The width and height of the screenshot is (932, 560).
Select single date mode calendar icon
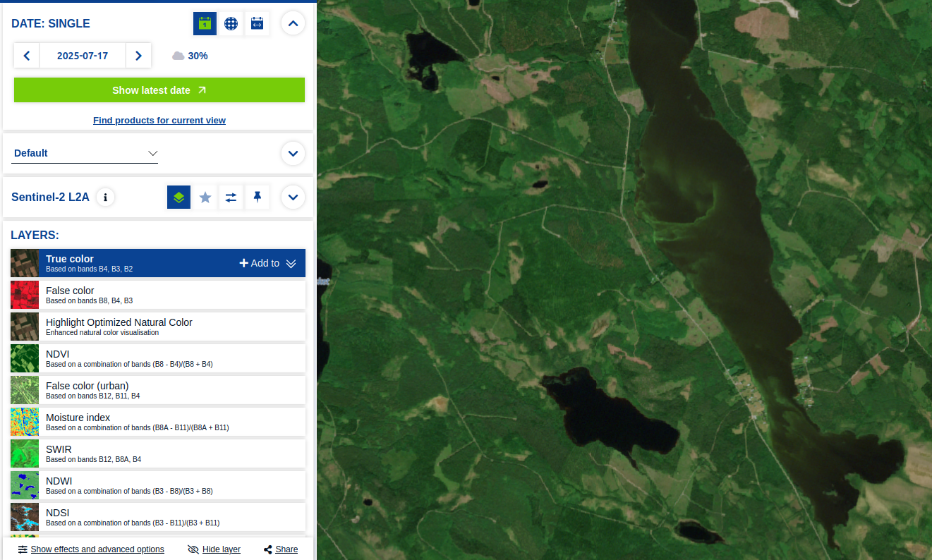click(x=205, y=24)
